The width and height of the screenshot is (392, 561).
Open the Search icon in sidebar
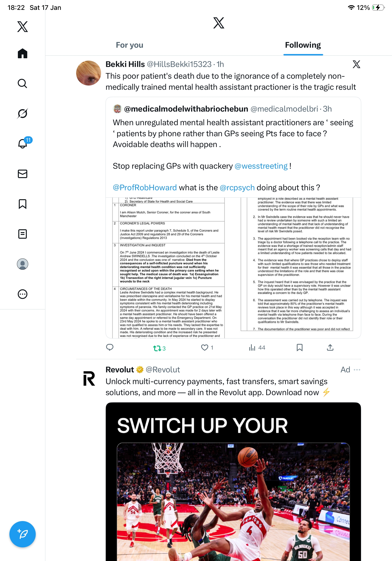click(23, 83)
